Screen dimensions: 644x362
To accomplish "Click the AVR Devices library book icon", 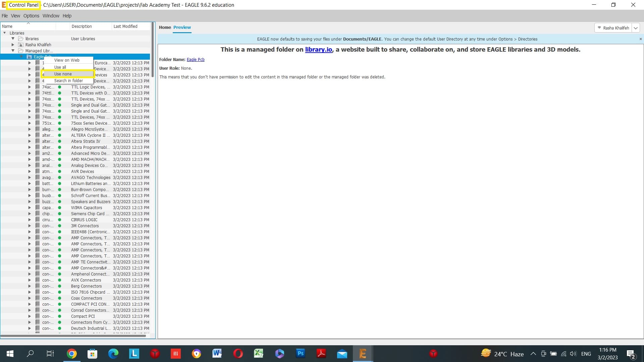I will point(38,172).
